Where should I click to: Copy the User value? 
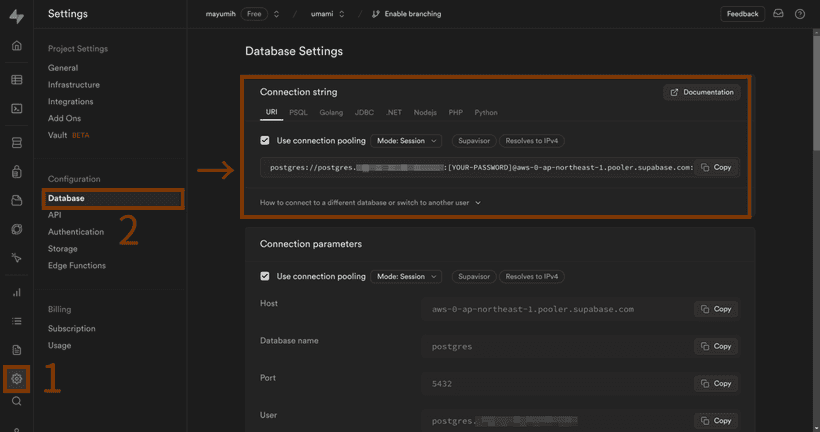[x=716, y=420]
